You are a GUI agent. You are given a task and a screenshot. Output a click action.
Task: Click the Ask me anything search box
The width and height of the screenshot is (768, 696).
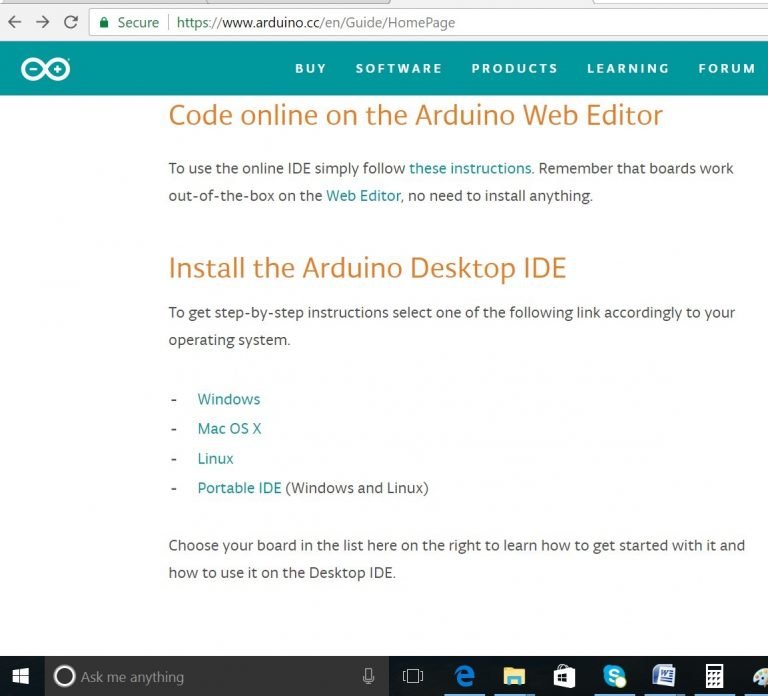point(210,676)
